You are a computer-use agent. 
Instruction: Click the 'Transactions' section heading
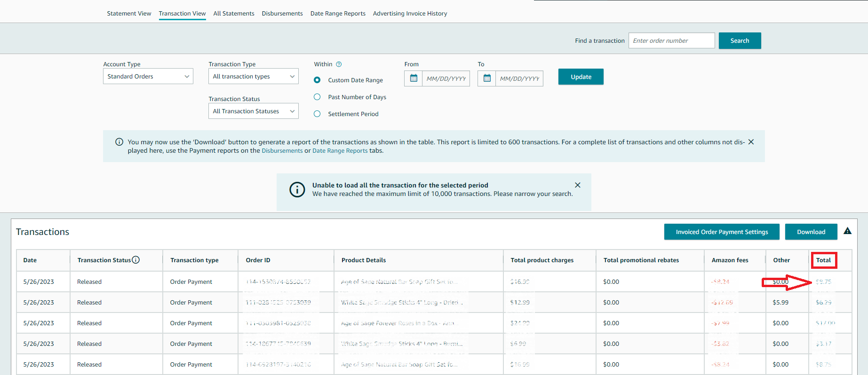[x=42, y=232]
